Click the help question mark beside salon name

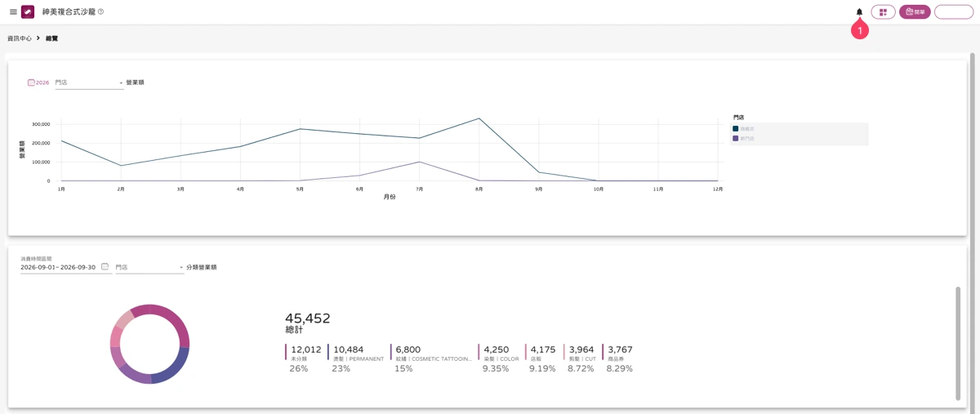(x=100, y=12)
